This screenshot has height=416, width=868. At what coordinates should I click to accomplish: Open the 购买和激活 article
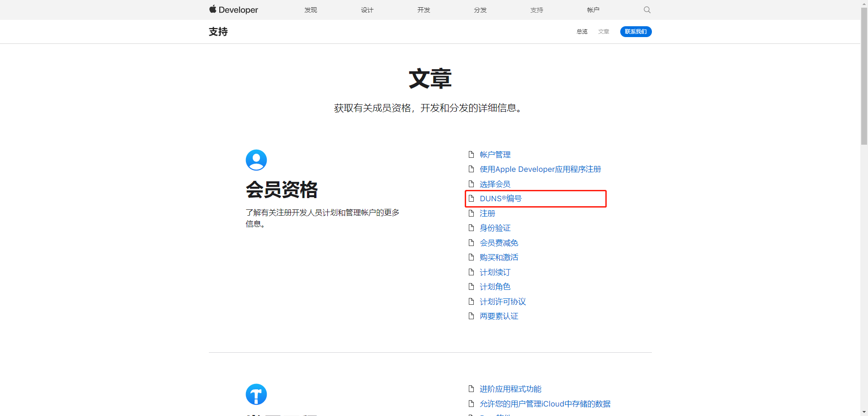point(499,257)
